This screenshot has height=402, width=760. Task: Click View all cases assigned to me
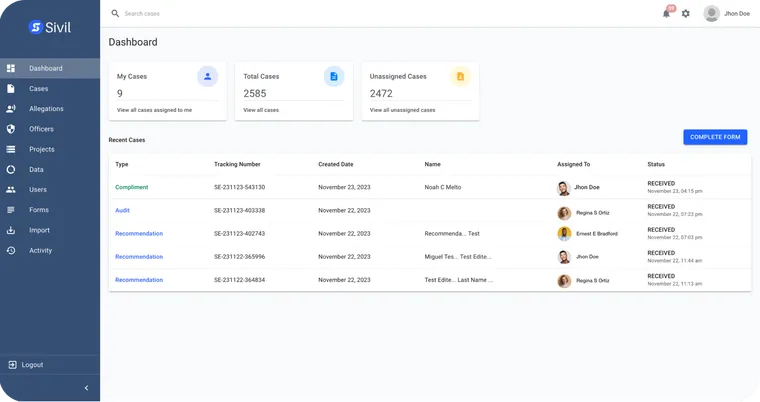point(154,110)
